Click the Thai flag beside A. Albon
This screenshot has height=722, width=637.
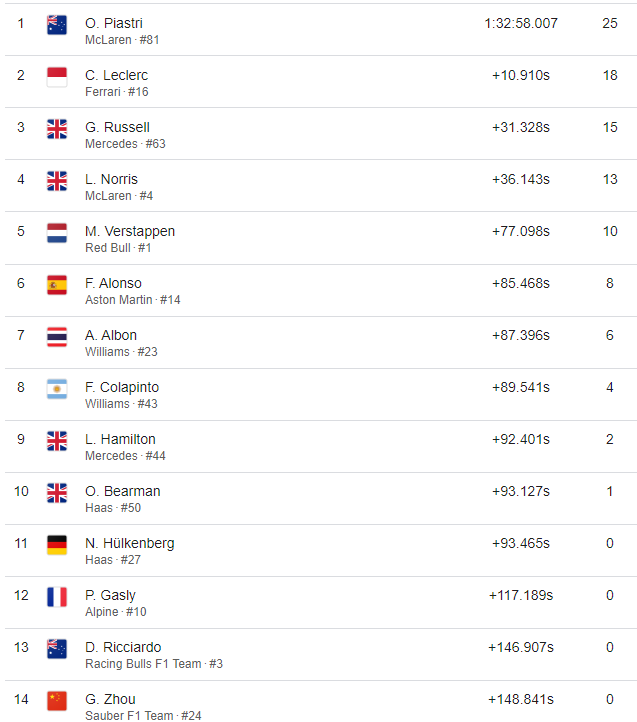click(x=57, y=337)
